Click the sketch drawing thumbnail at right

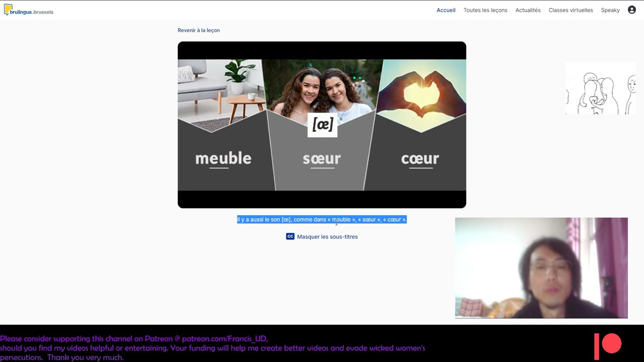[601, 88]
